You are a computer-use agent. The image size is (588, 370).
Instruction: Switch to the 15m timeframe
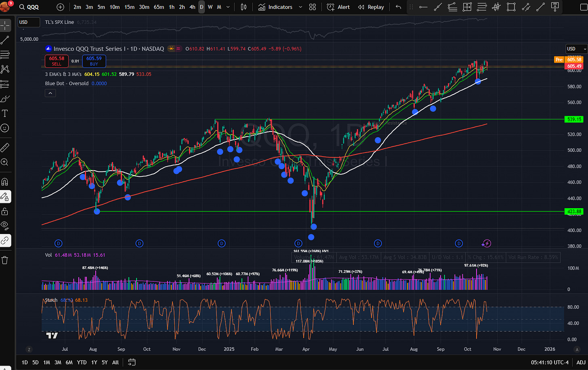click(x=129, y=7)
